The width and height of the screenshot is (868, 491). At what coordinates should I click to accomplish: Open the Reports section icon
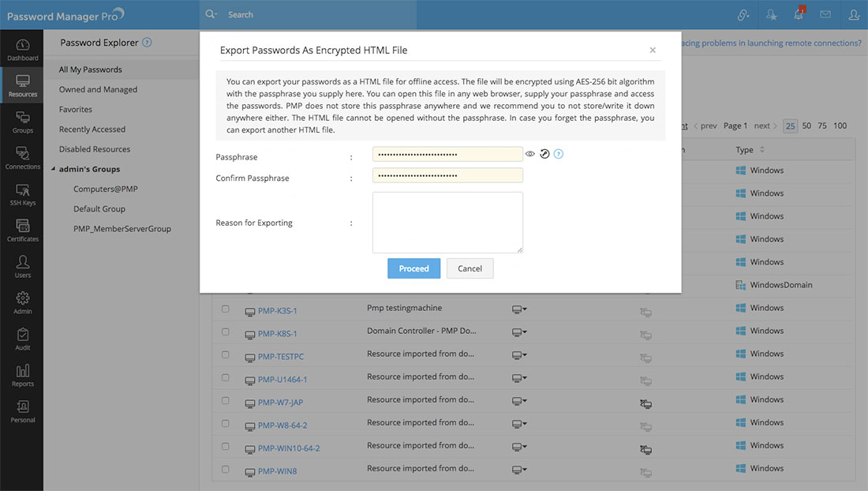(22, 375)
